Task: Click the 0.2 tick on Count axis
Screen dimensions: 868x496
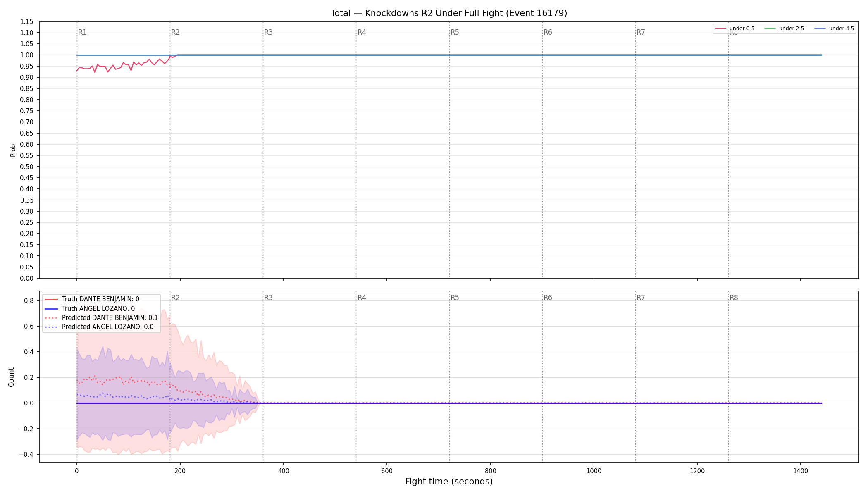Action: tap(29, 378)
